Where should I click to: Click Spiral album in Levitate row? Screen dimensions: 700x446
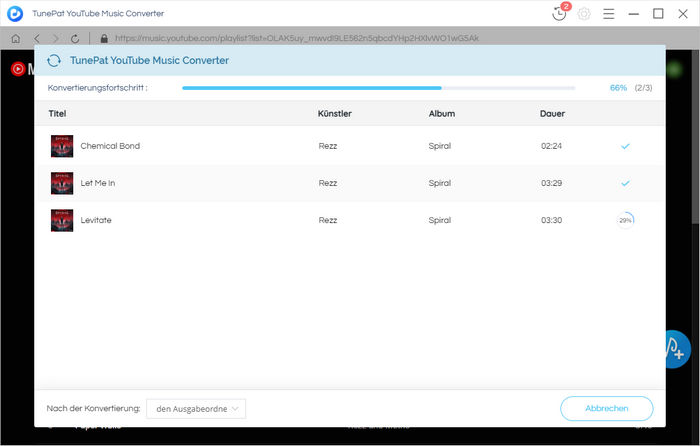pyautogui.click(x=440, y=220)
